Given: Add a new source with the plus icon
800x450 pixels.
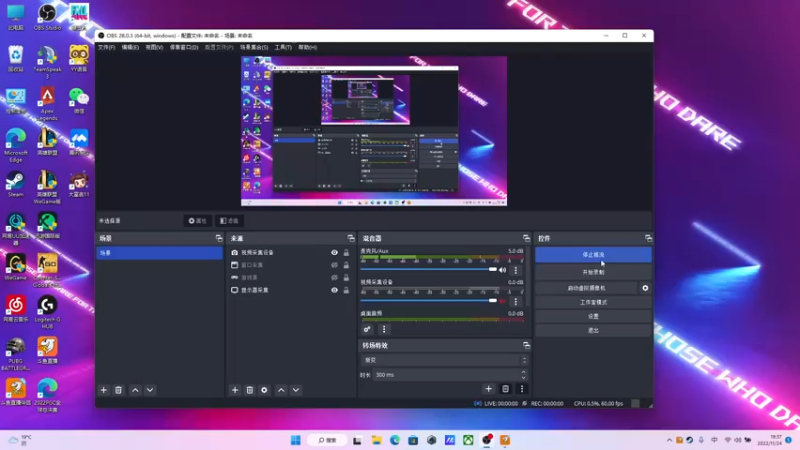Looking at the screenshot, I should coord(235,390).
